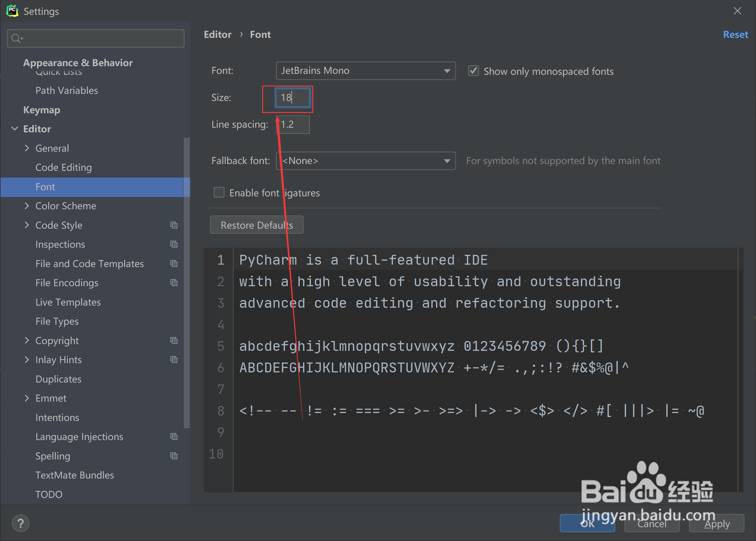Viewport: 756px width, 541px height.
Task: Open the Keymap settings page
Action: click(42, 110)
